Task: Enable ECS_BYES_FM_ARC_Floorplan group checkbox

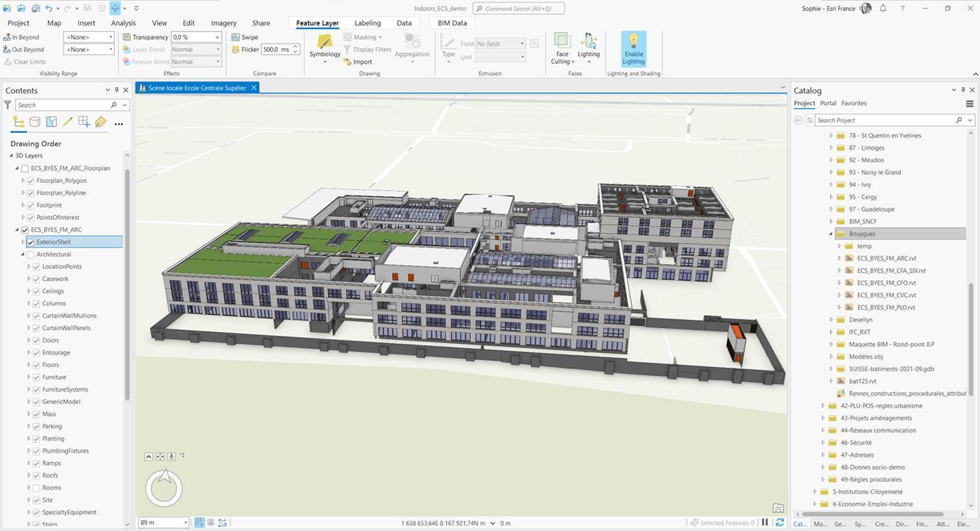Action: (x=25, y=169)
